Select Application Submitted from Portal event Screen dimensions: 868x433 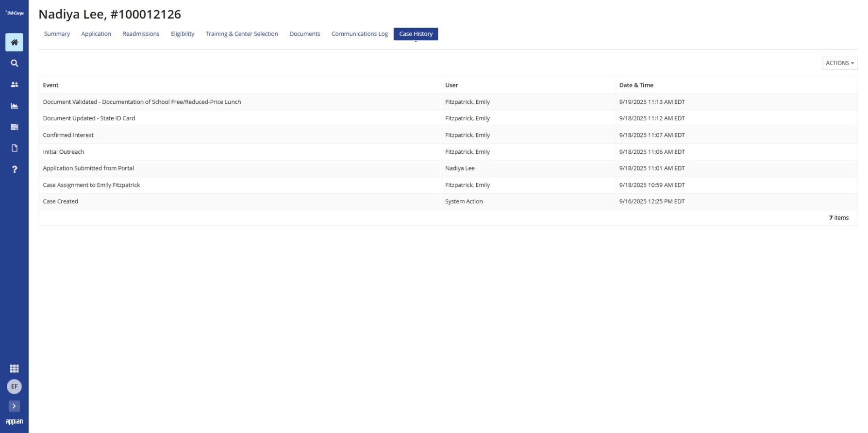pos(88,168)
